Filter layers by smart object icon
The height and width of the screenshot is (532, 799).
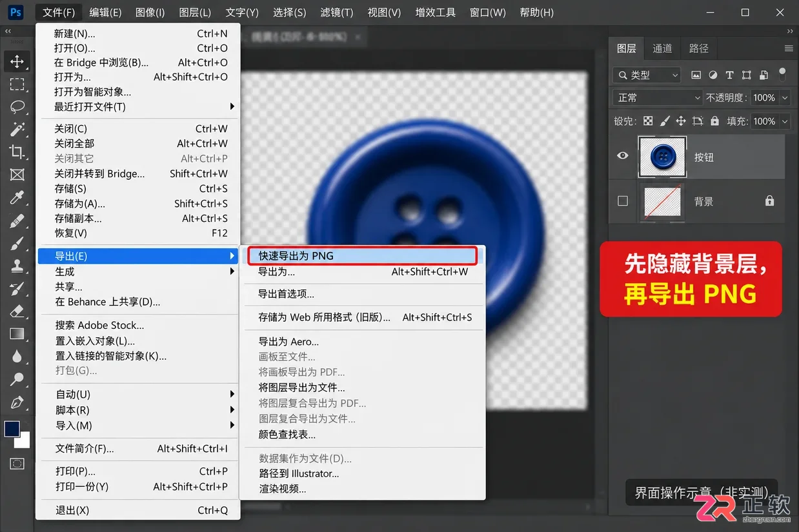pos(763,75)
